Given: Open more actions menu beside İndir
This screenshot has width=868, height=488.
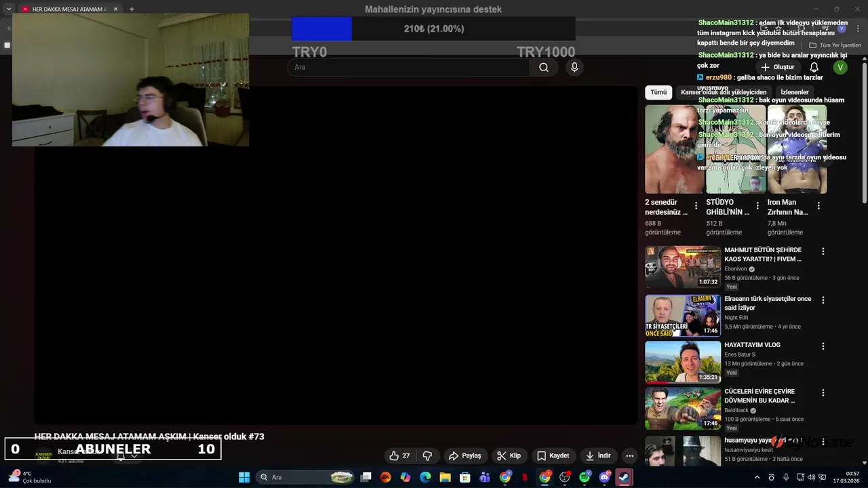Looking at the screenshot, I should tap(629, 455).
